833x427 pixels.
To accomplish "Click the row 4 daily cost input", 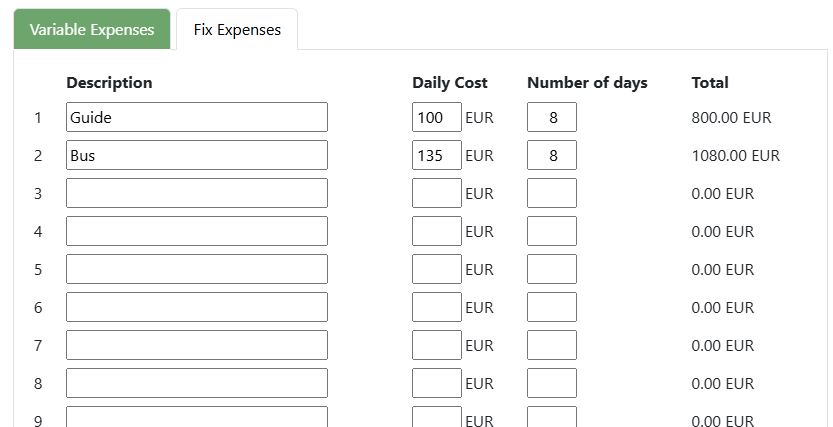I will [436, 231].
